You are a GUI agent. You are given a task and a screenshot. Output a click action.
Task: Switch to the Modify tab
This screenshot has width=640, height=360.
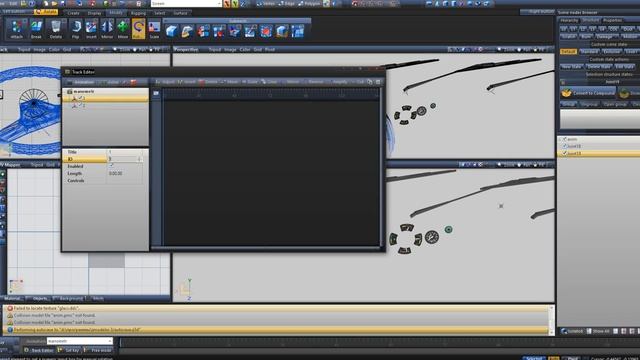pyautogui.click(x=116, y=13)
